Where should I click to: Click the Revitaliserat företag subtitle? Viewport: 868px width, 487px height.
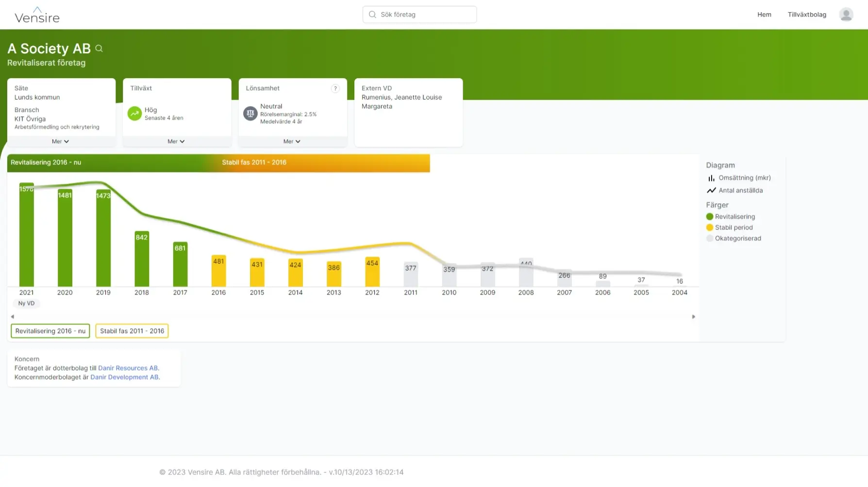(46, 63)
